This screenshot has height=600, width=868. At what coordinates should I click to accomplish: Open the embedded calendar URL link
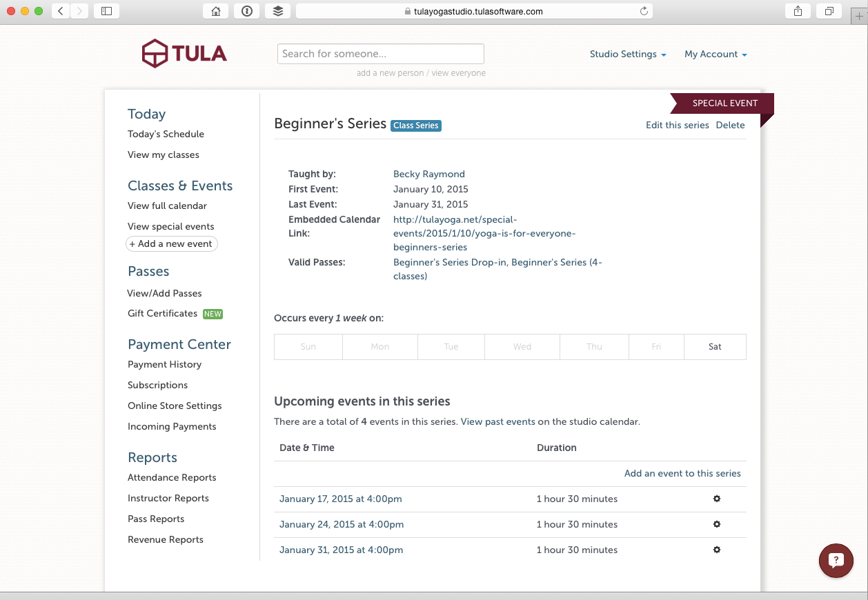(484, 233)
